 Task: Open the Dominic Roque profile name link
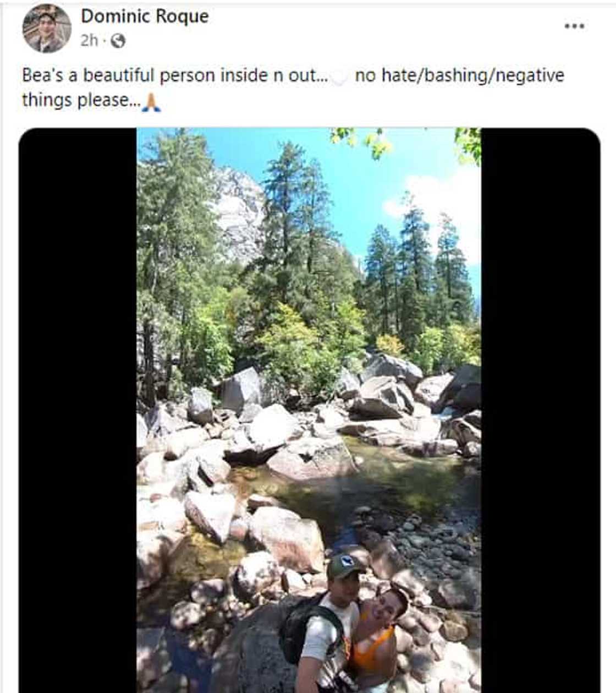[145, 17]
